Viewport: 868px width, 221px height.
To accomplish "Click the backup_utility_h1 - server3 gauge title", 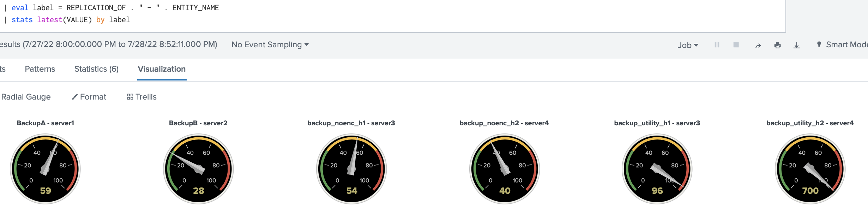I will tap(657, 123).
